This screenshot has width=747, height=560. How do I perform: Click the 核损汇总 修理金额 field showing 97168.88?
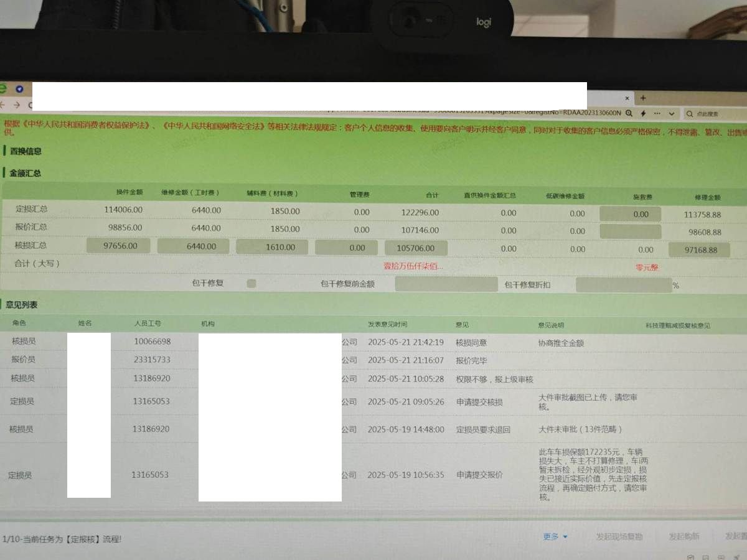pos(699,250)
